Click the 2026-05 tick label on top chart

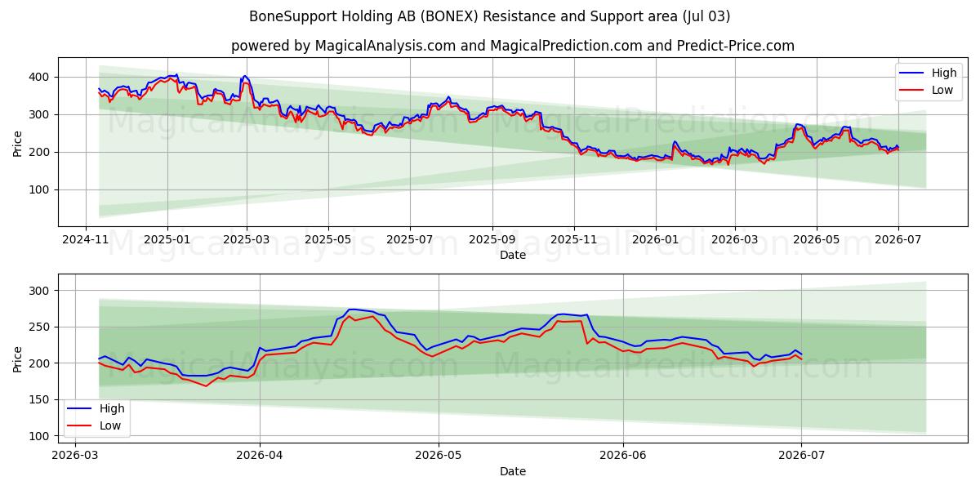click(x=816, y=241)
